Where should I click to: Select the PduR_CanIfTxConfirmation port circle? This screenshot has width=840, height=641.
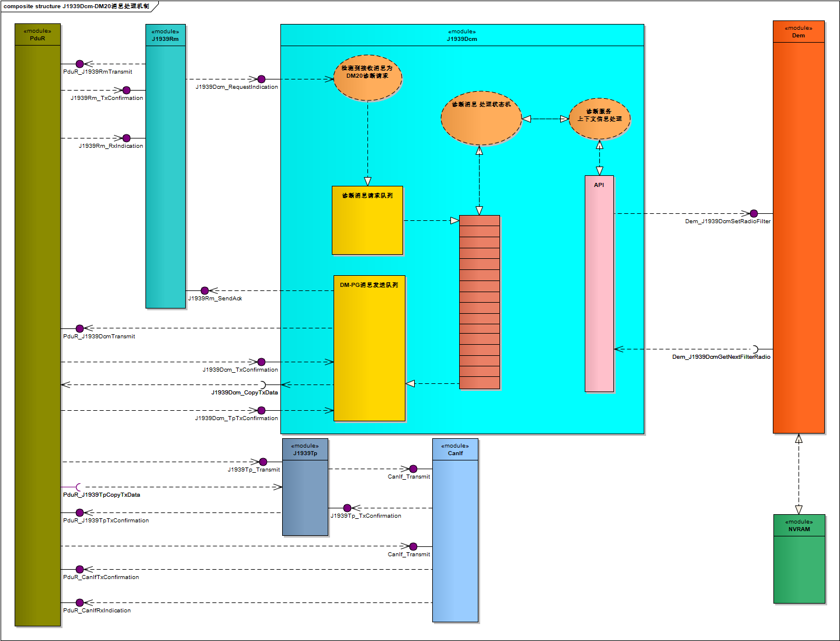pos(80,569)
